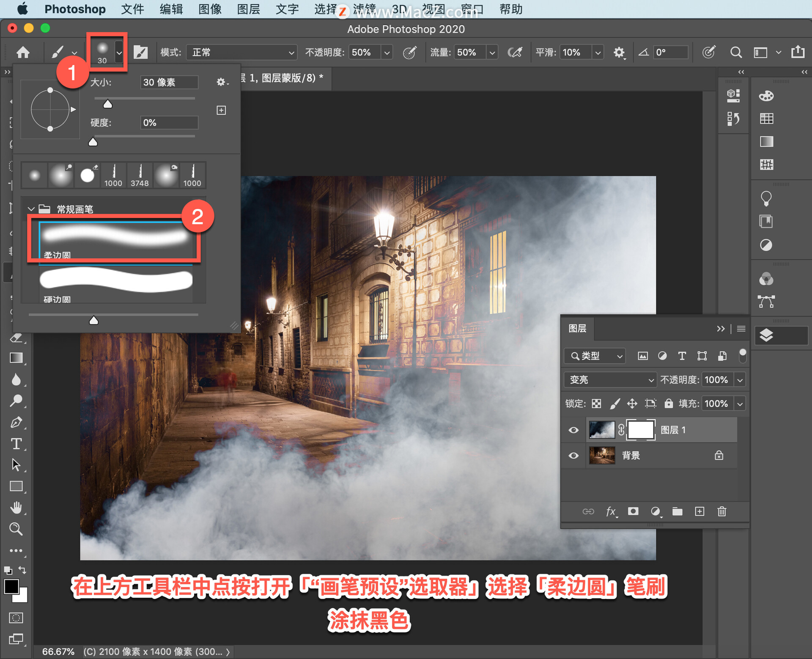The height and width of the screenshot is (659, 812).
Task: Open the workspace layout icon
Action: pyautogui.click(x=761, y=52)
